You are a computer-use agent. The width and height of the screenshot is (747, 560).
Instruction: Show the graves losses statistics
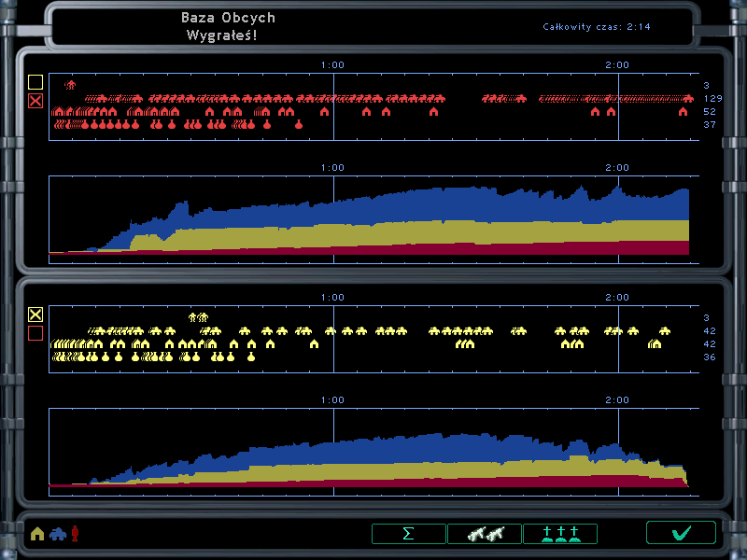[560, 533]
